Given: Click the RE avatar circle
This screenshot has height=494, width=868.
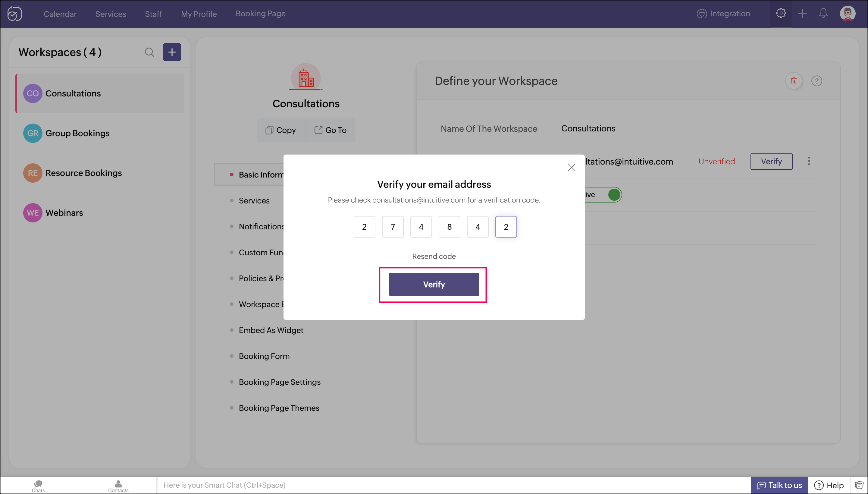Looking at the screenshot, I should pyautogui.click(x=33, y=173).
